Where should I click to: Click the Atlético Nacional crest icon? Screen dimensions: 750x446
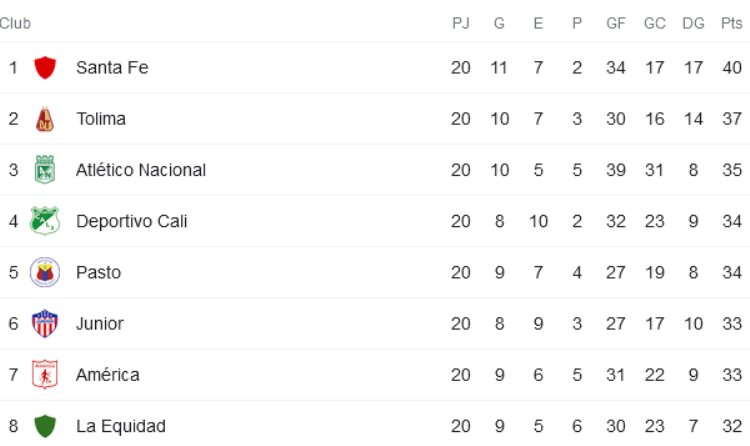tap(44, 170)
